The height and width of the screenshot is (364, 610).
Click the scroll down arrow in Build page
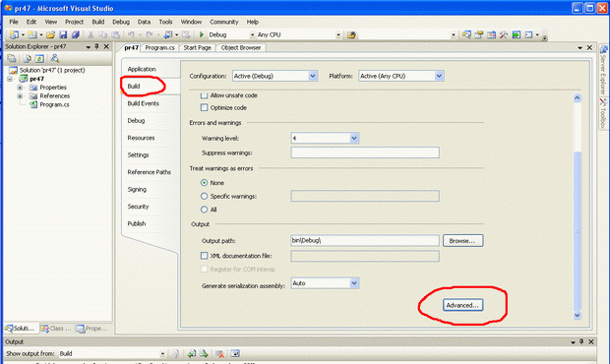tap(578, 316)
